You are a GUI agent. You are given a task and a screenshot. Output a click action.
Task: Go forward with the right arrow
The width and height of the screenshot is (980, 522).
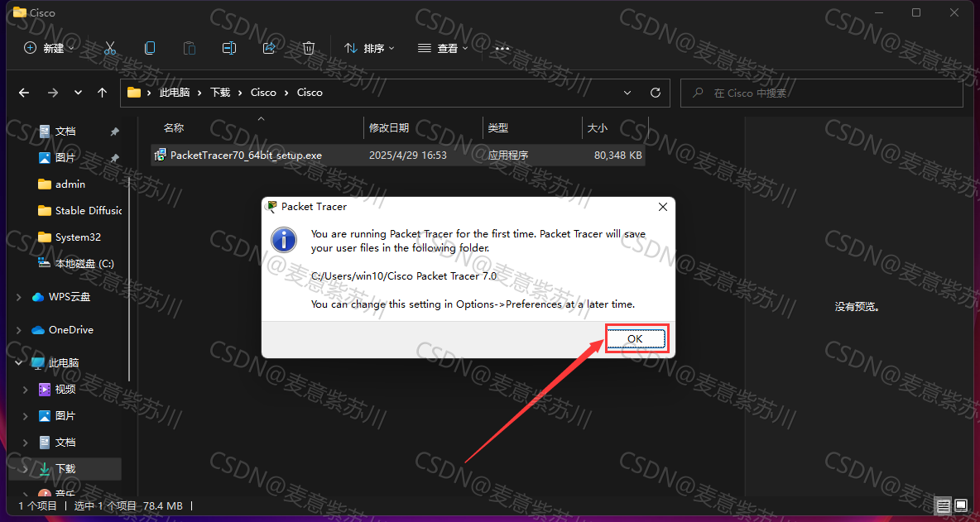(x=53, y=93)
